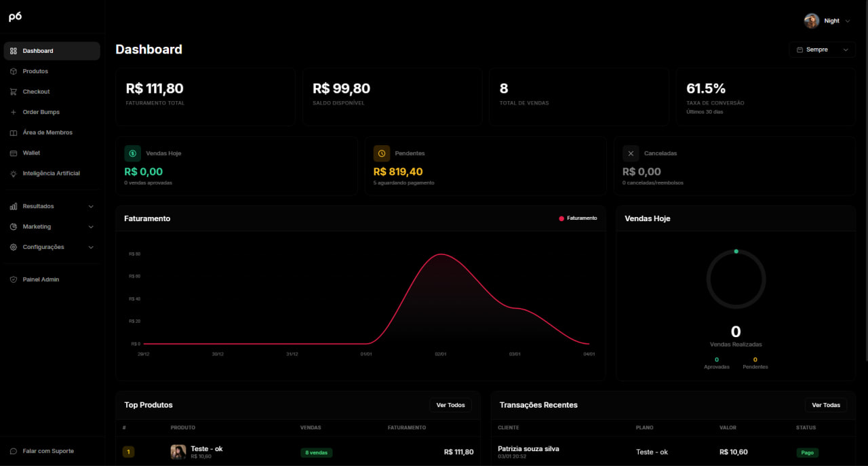Open the Produtos section in the sidebar

click(34, 71)
